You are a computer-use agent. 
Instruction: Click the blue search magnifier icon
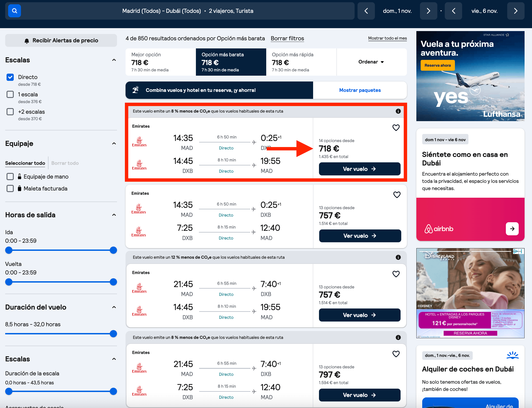(14, 11)
